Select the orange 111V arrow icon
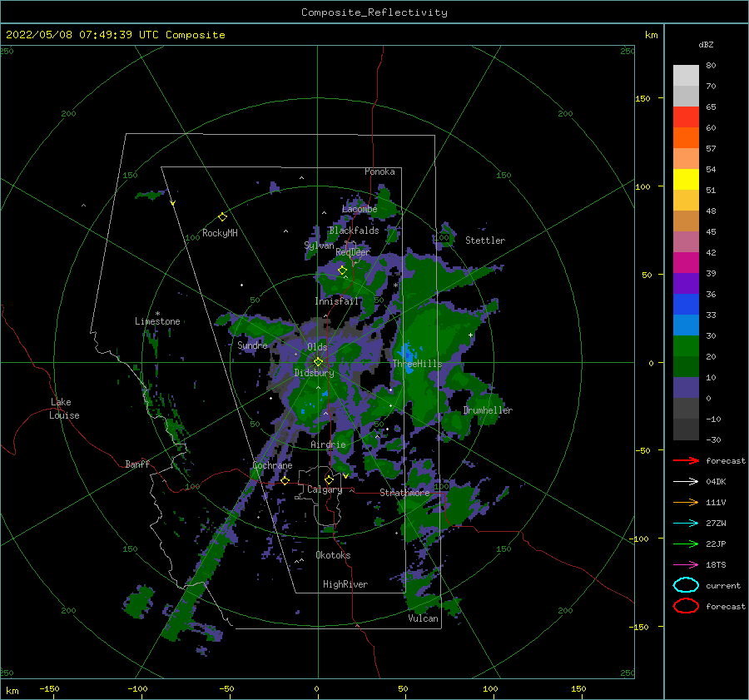The image size is (749, 700). pyautogui.click(x=686, y=502)
